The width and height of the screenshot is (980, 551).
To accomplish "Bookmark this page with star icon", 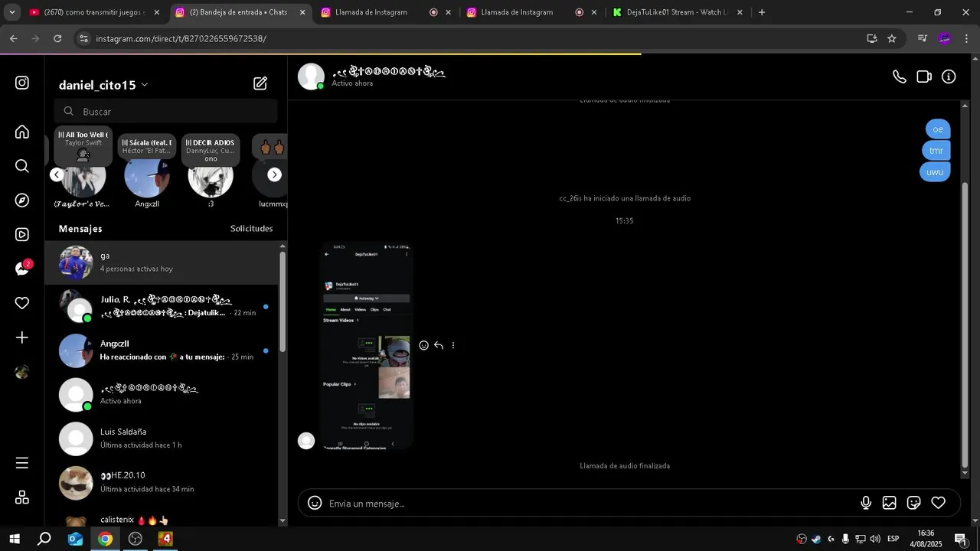I will tap(892, 38).
